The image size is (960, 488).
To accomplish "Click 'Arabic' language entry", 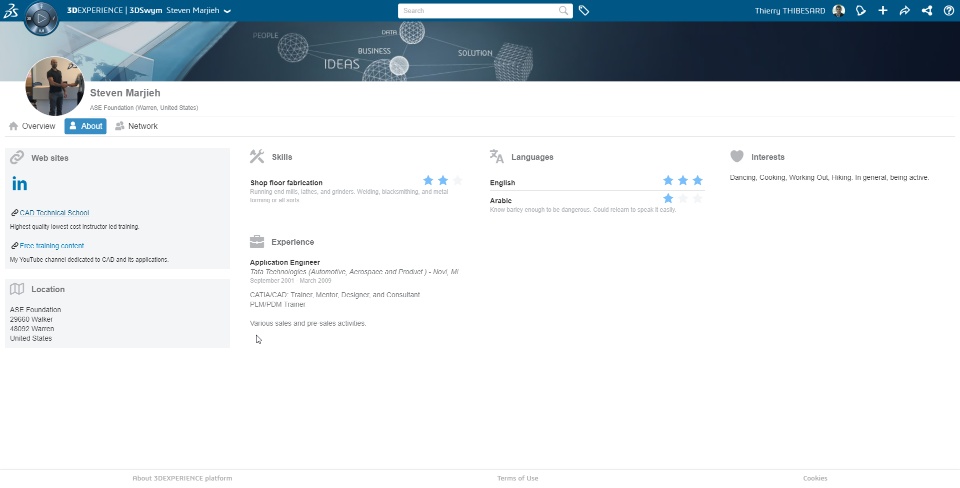I will [x=500, y=200].
